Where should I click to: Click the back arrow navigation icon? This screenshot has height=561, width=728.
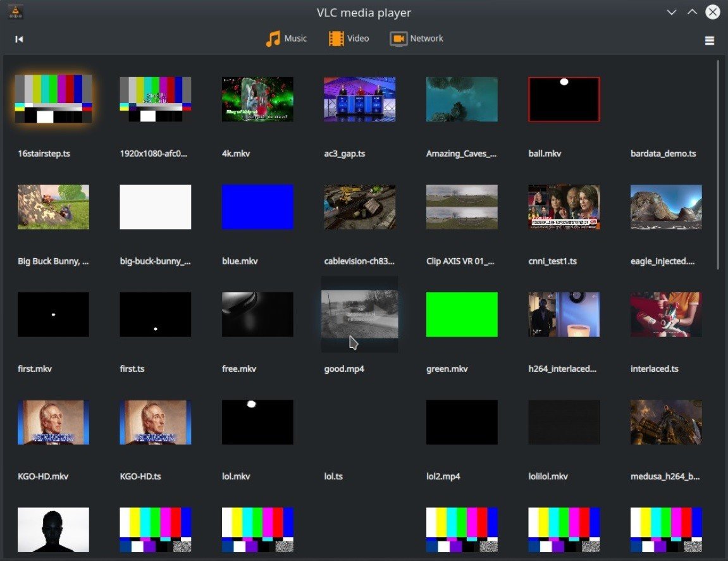19,39
